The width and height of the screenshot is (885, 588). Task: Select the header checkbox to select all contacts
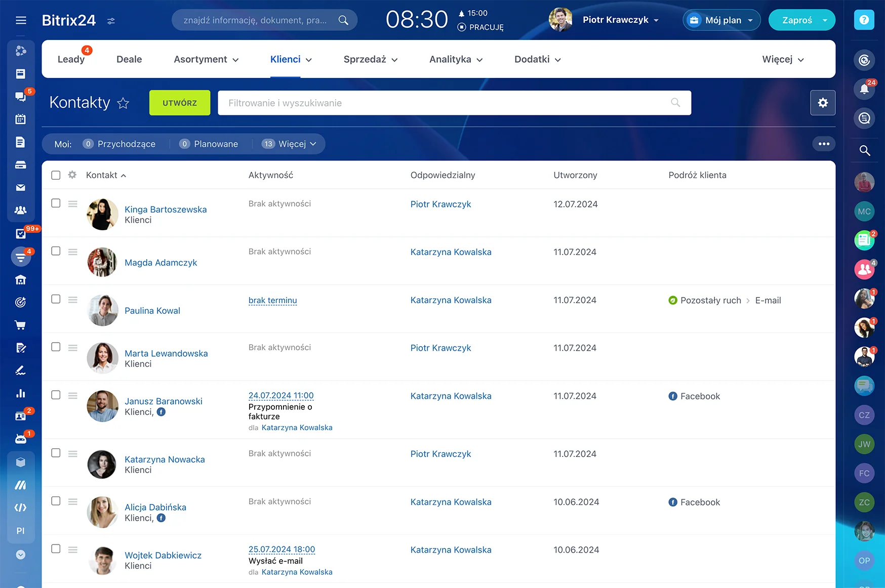56,175
